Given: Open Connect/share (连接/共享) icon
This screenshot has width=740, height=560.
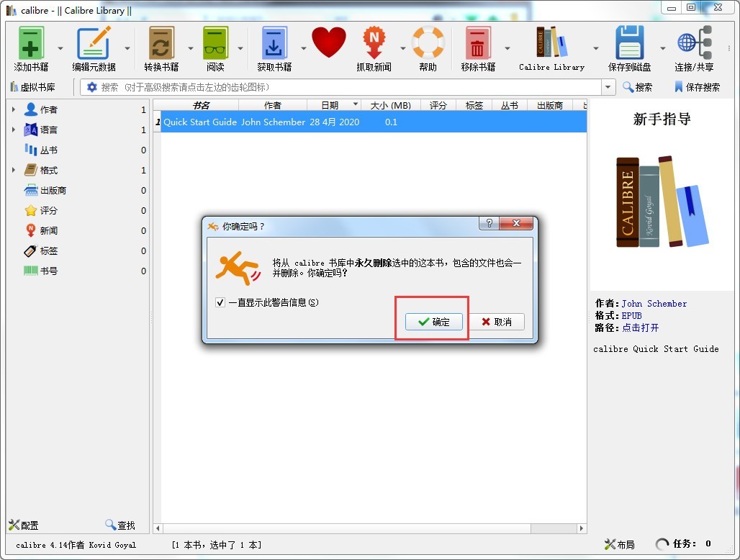Looking at the screenshot, I should pyautogui.click(x=694, y=43).
